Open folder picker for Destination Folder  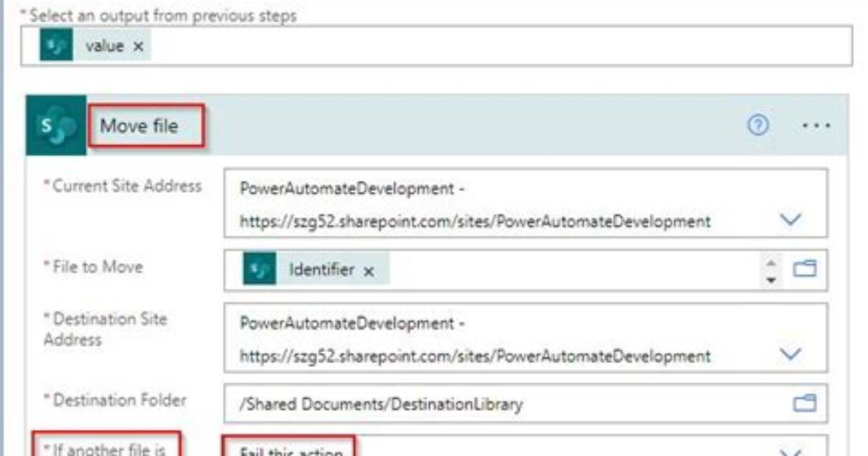click(804, 404)
